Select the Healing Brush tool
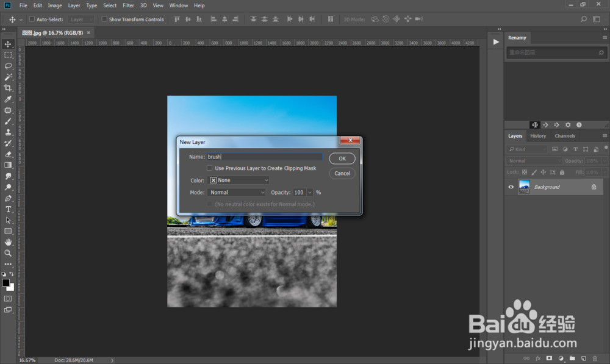 [8, 110]
